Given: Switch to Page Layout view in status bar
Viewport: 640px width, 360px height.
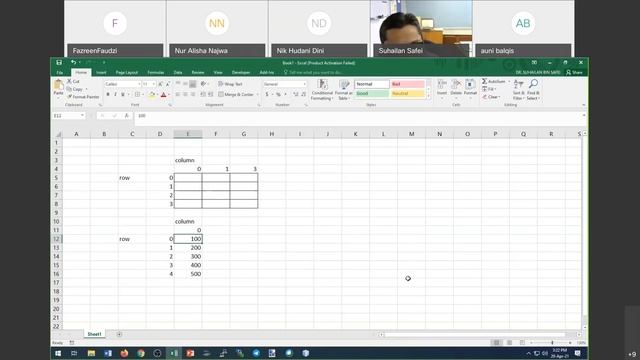Looking at the screenshot, I should click(x=509, y=343).
